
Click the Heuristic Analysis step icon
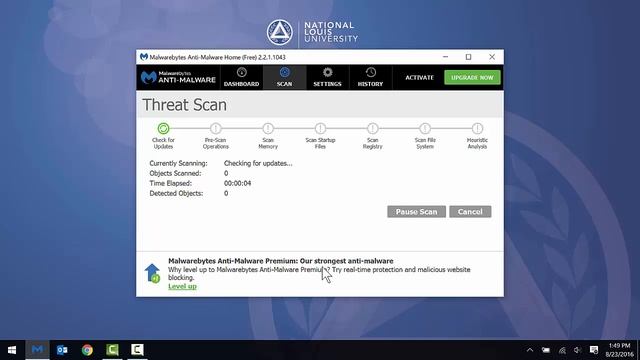coord(477,129)
